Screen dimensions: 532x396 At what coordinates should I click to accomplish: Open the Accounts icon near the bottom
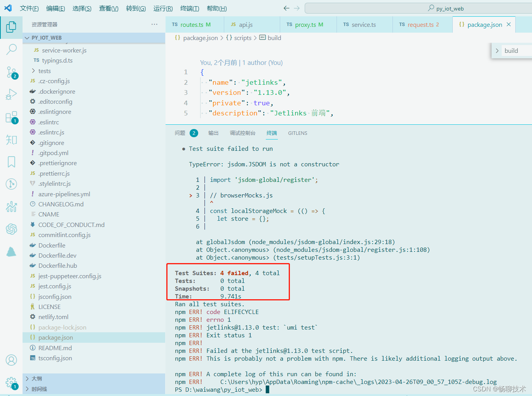point(11,360)
